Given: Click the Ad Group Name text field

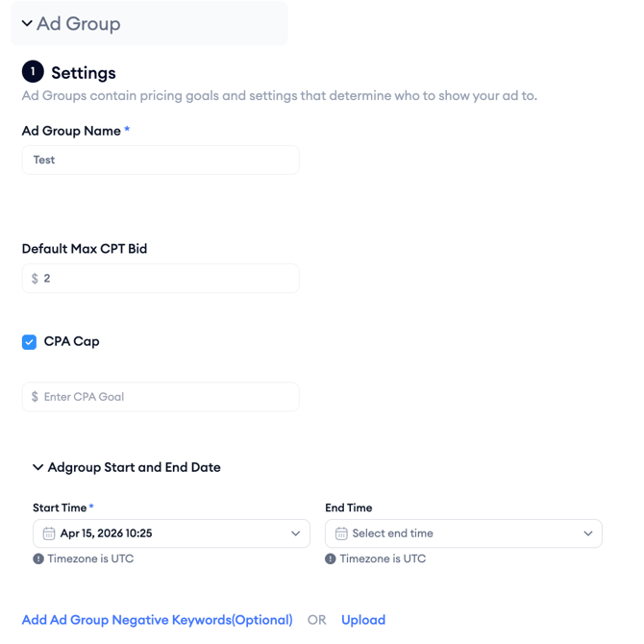Looking at the screenshot, I should click(x=161, y=161).
